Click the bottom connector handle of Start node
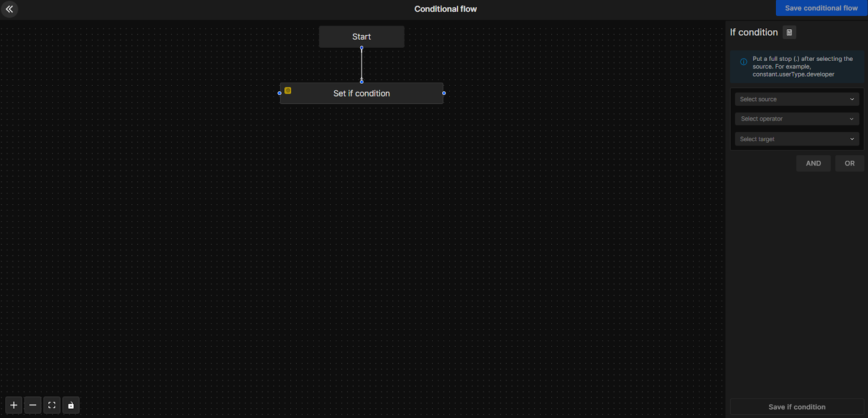Image resolution: width=868 pixels, height=418 pixels. click(361, 48)
